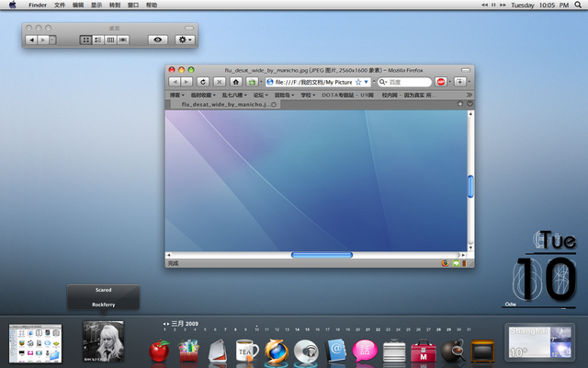Click the Firefox home button

(236, 82)
